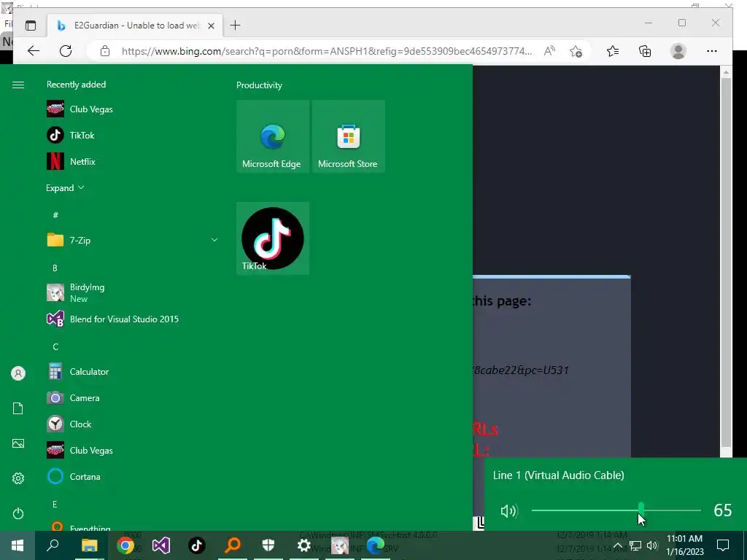This screenshot has width=747, height=560.
Task: Click the B letter group header
Action: [x=55, y=268]
